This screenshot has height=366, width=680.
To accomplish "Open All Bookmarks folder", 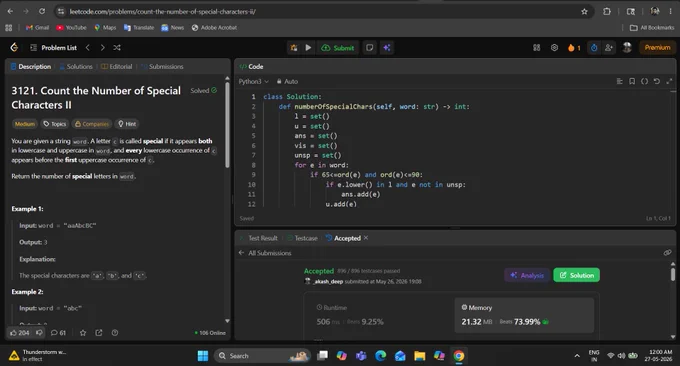I will coord(652,28).
